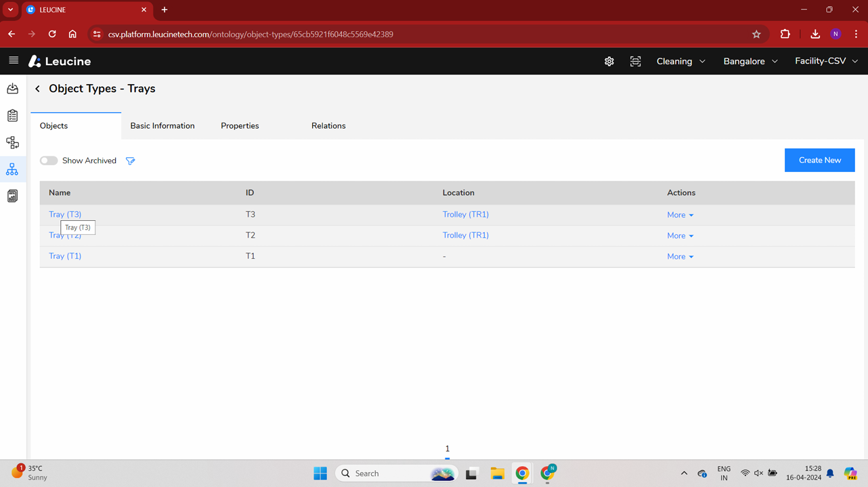Open the hamburger menu in Leucine header
868x487 pixels.
(x=14, y=60)
